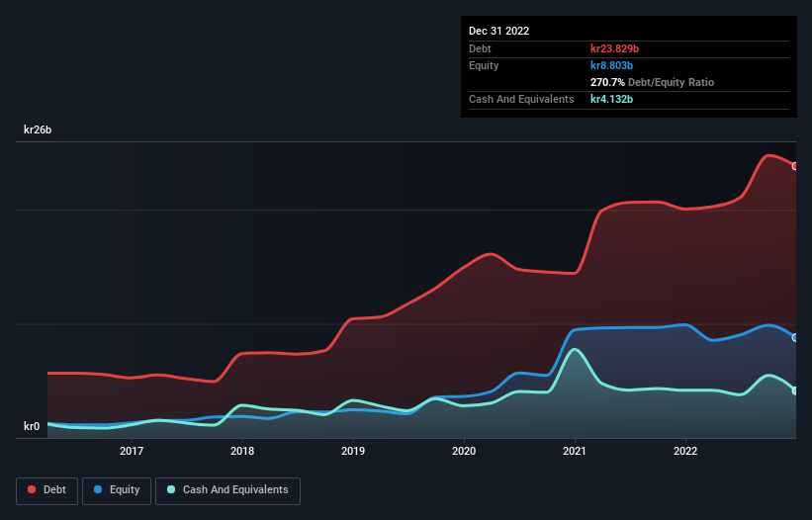Select the Equity endpoint marker on the blue line
The width and height of the screenshot is (812, 520).
click(795, 338)
